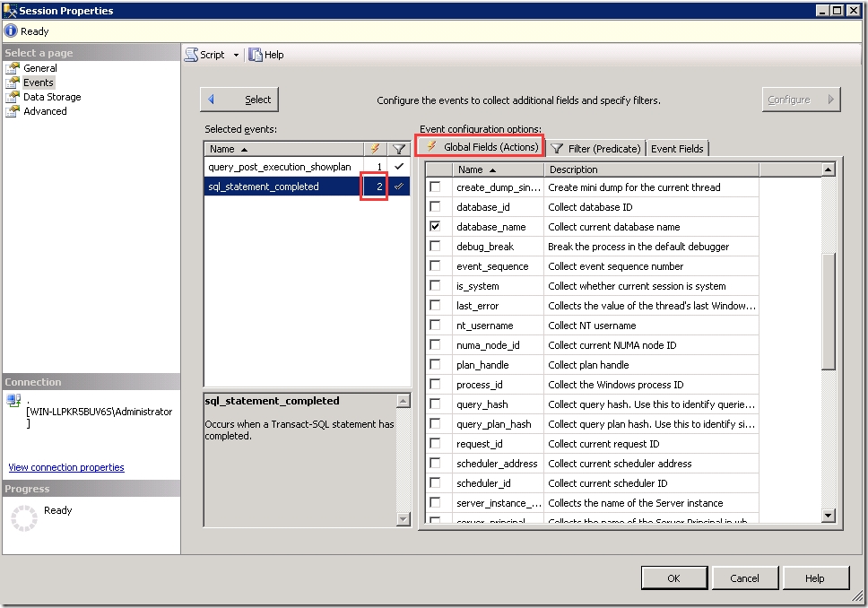868x608 pixels.
Task: Open the General page
Action: 39,68
